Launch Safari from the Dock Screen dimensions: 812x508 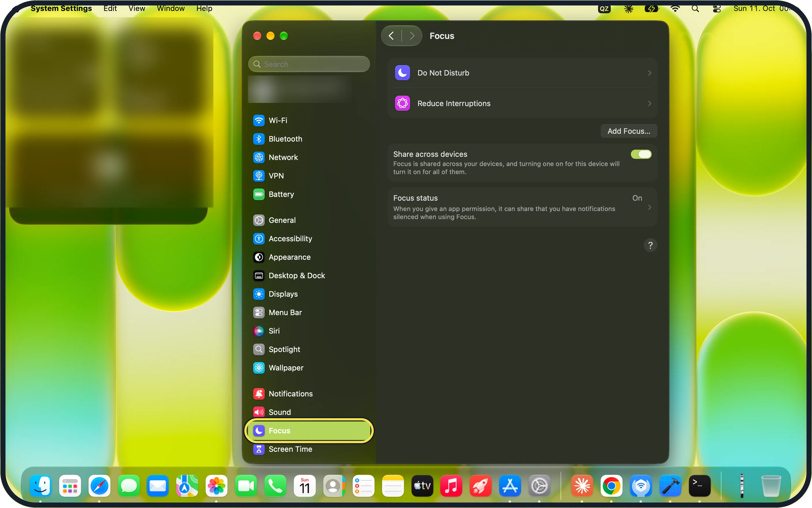(99, 486)
